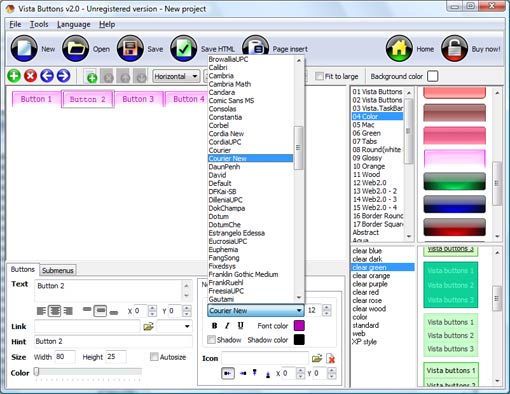Click the Save floppy disk icon
Image resolution: width=510 pixels, height=394 pixels.
(130, 49)
